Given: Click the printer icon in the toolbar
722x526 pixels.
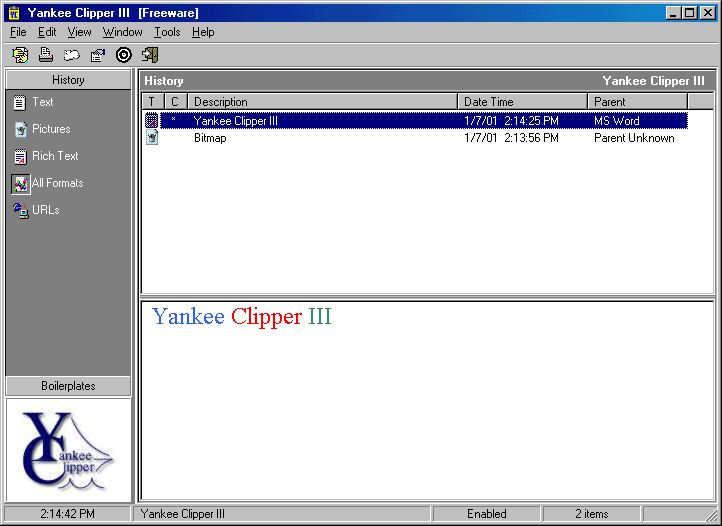Looking at the screenshot, I should 46,54.
